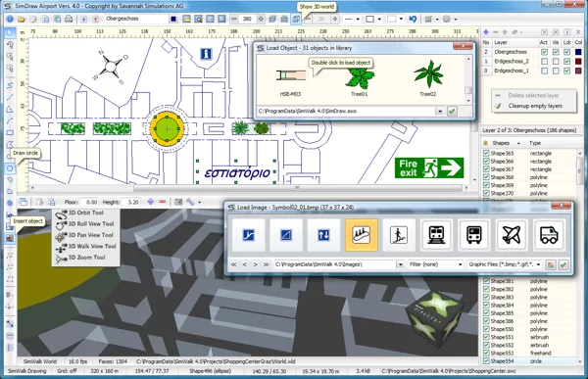Click the blue add layer icon
This screenshot has height=379, width=588.
[x=486, y=32]
